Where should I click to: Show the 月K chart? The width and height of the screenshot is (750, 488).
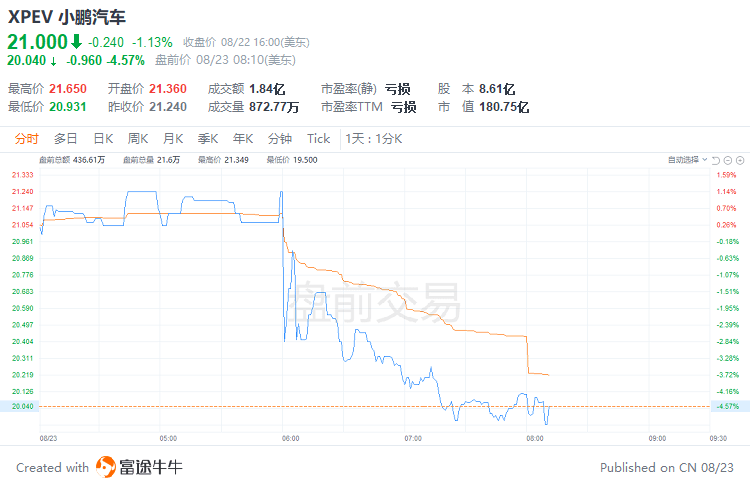pyautogui.click(x=173, y=139)
